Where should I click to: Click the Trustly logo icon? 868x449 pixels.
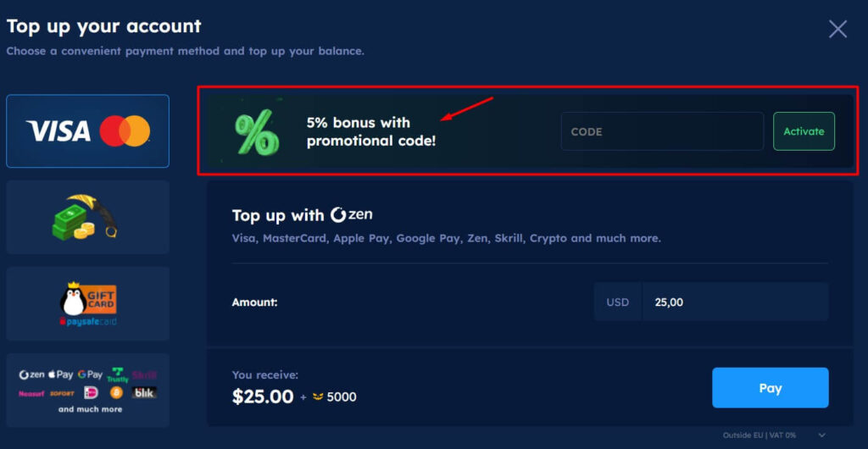coord(117,374)
